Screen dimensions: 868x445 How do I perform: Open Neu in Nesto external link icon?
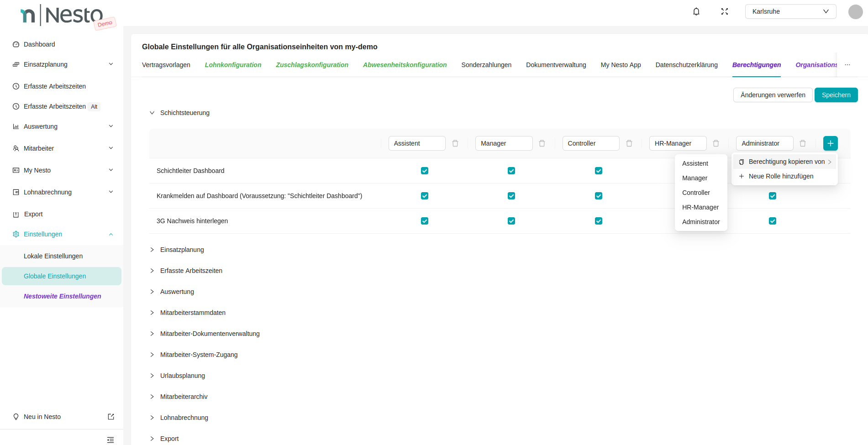point(110,417)
